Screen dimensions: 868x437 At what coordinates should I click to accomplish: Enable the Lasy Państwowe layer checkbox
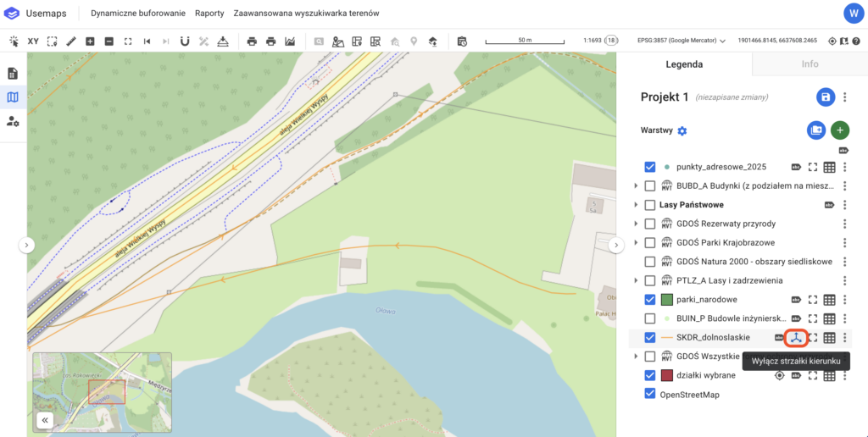pos(650,205)
